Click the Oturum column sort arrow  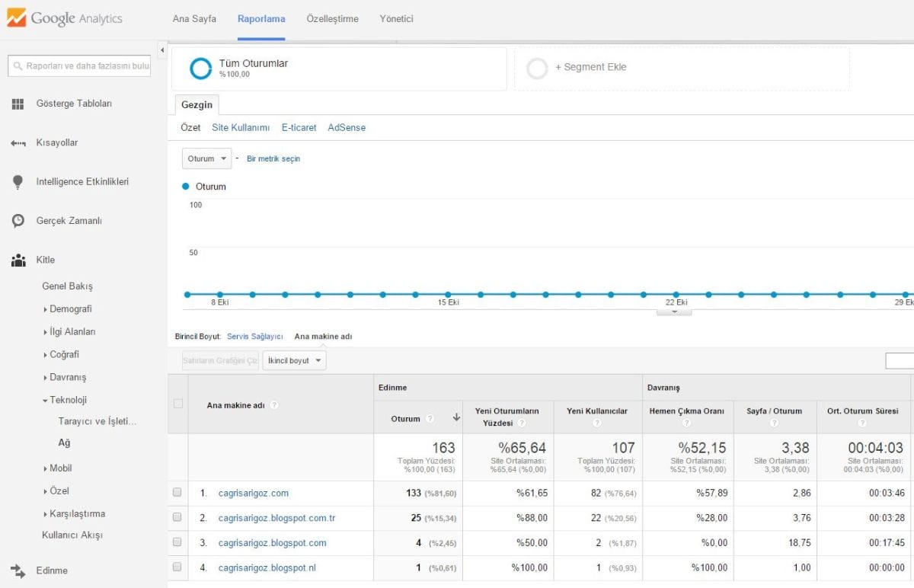click(456, 417)
